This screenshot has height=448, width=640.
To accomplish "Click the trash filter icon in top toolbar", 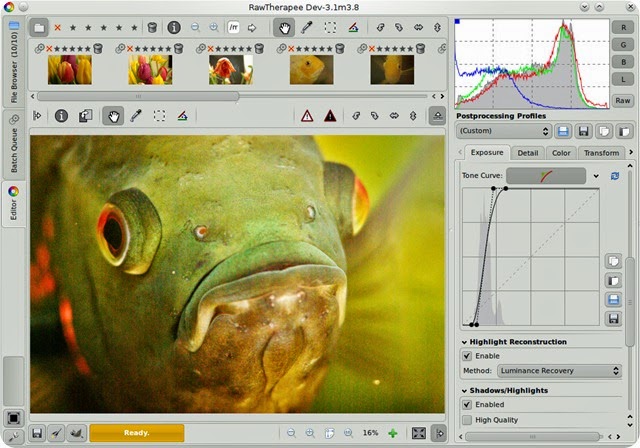I will coord(152,28).
